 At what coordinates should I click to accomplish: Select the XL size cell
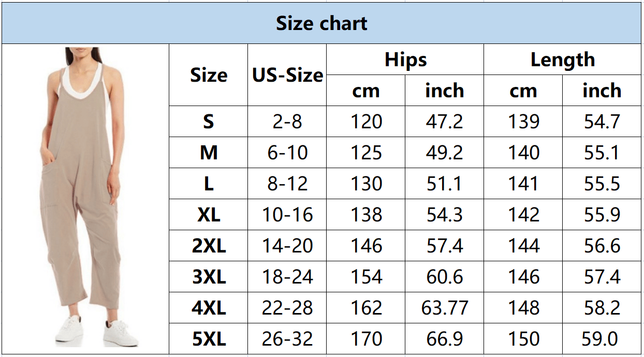click(209, 215)
